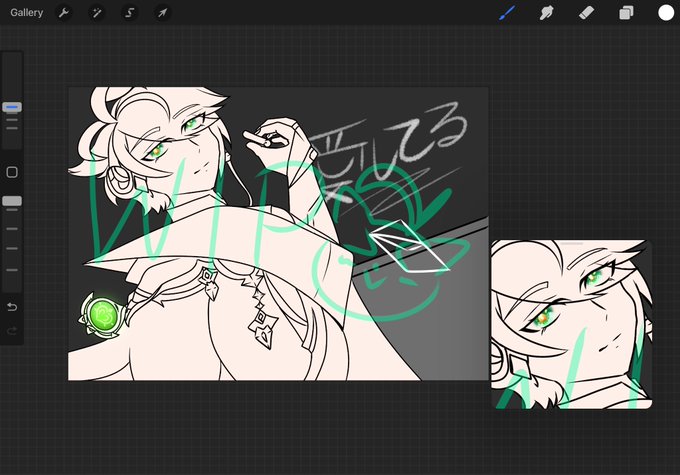The image size is (680, 475).
Task: Select the Eraser tool
Action: coord(586,13)
